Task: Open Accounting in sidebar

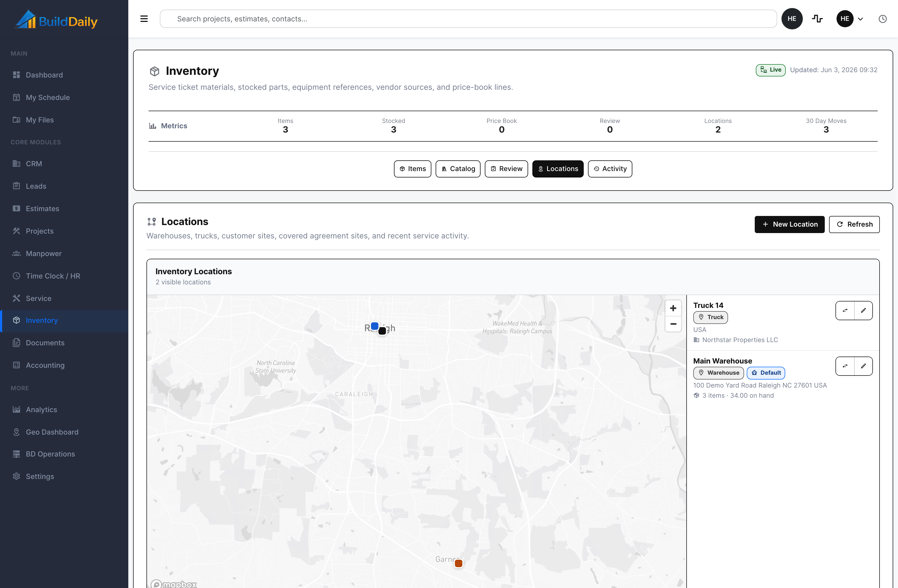Action: [x=64, y=365]
